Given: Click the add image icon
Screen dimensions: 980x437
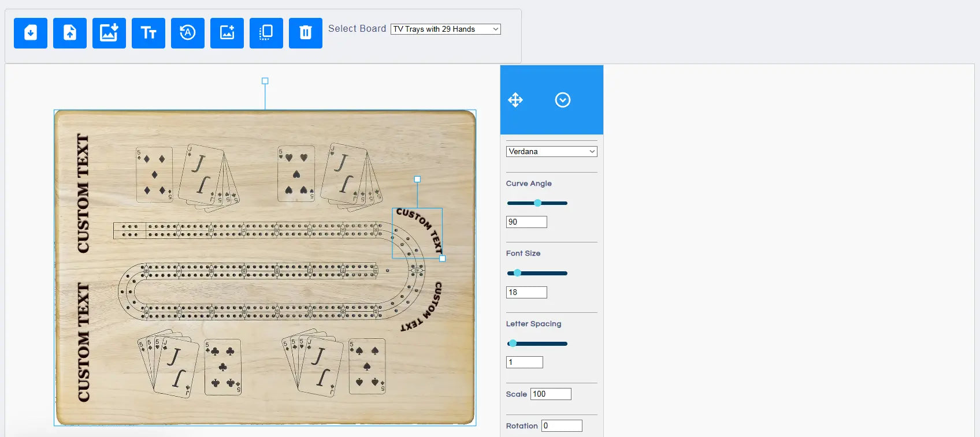Looking at the screenshot, I should [227, 33].
